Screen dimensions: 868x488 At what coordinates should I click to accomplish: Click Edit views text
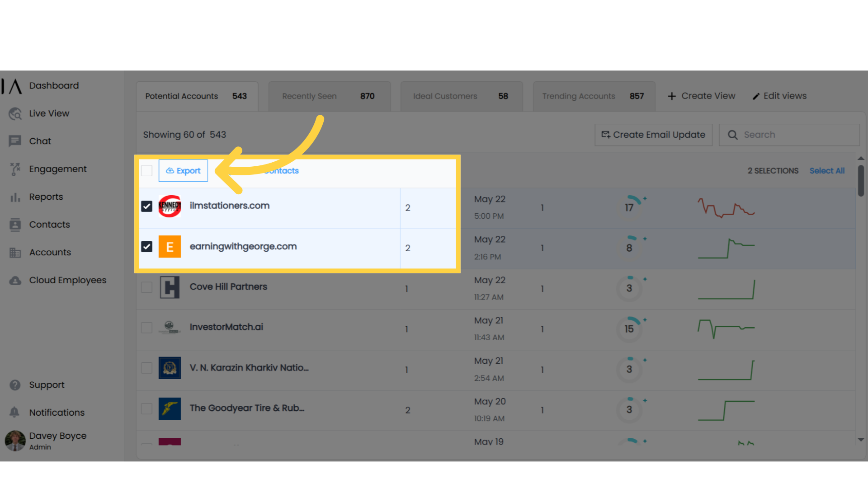tap(785, 96)
